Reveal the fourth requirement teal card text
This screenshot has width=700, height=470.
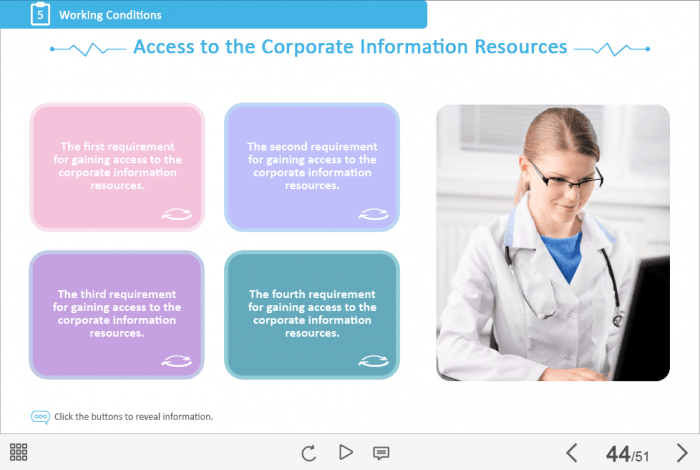[x=312, y=313]
